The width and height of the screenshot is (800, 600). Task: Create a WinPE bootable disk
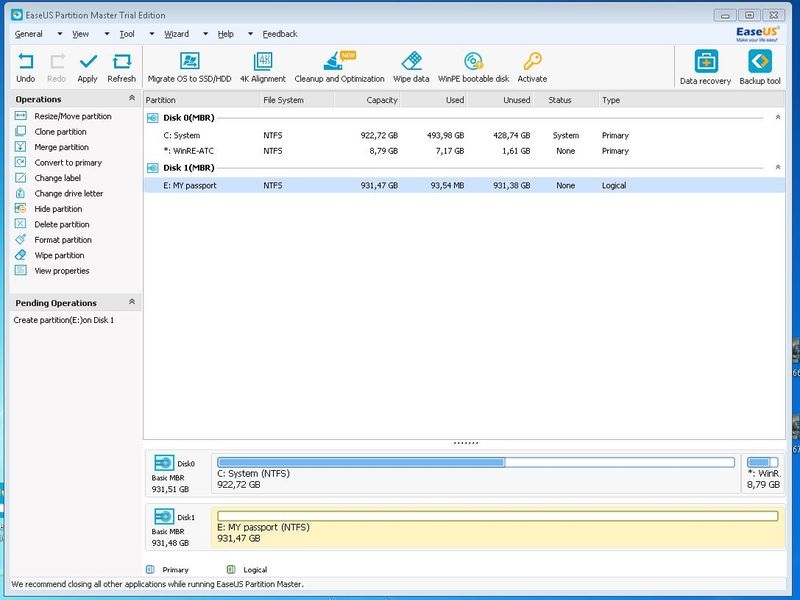click(473, 61)
